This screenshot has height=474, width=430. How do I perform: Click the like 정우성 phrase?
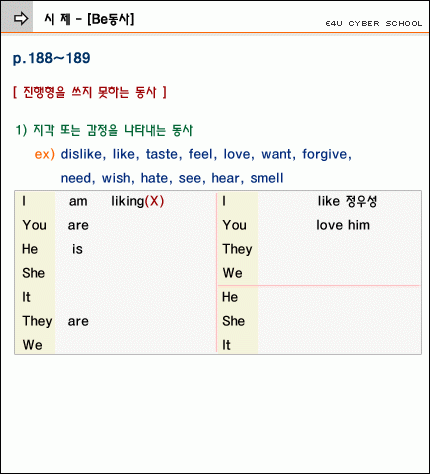pos(347,201)
